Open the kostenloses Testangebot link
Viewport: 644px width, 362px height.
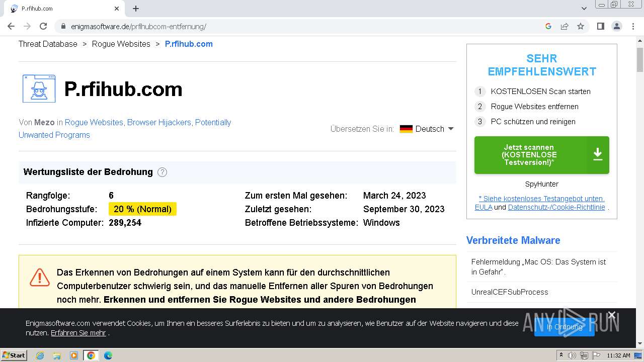click(x=541, y=199)
